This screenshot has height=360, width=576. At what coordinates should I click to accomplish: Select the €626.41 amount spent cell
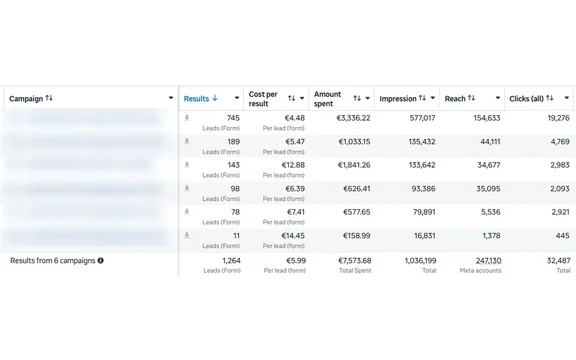point(357,188)
